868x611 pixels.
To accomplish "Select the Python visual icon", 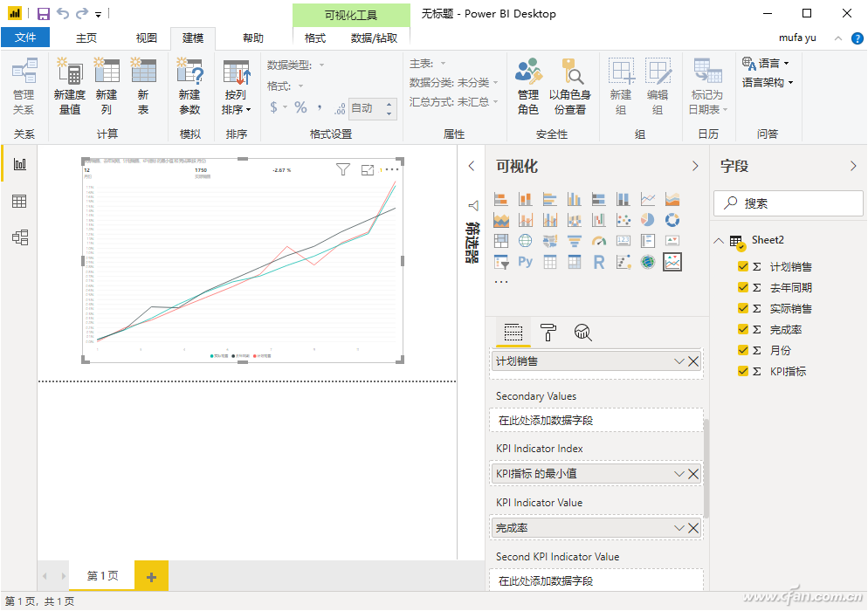I will (x=526, y=262).
